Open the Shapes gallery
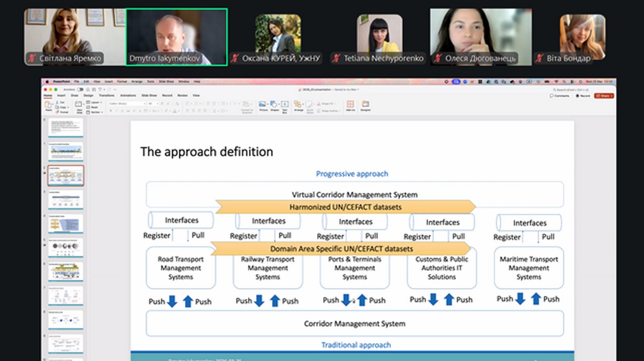This screenshot has width=644, height=361. click(x=274, y=105)
